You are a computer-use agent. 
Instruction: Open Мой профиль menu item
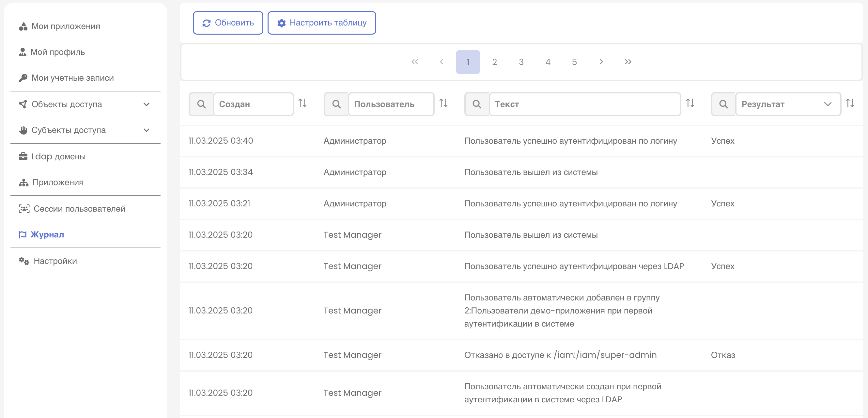click(x=85, y=52)
